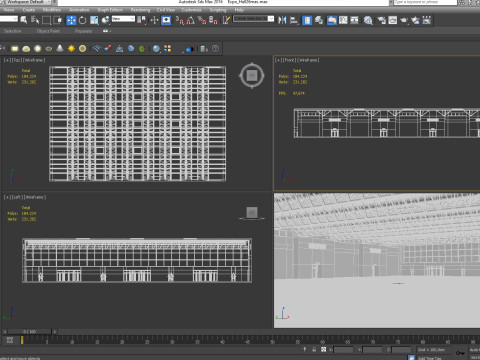Image resolution: width=480 pixels, height=360 pixels.
Task: Toggle the Angle Snap button
Action: click(191, 20)
